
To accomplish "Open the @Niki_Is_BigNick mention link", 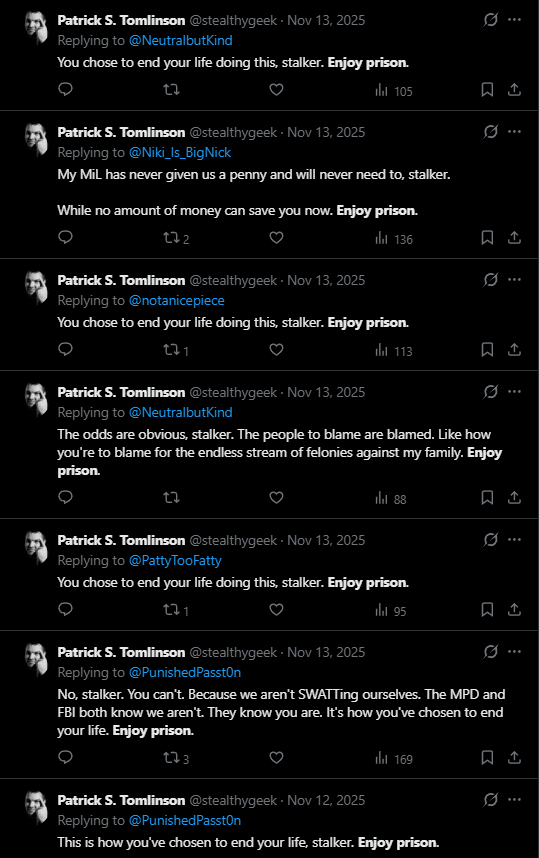I will (180, 152).
